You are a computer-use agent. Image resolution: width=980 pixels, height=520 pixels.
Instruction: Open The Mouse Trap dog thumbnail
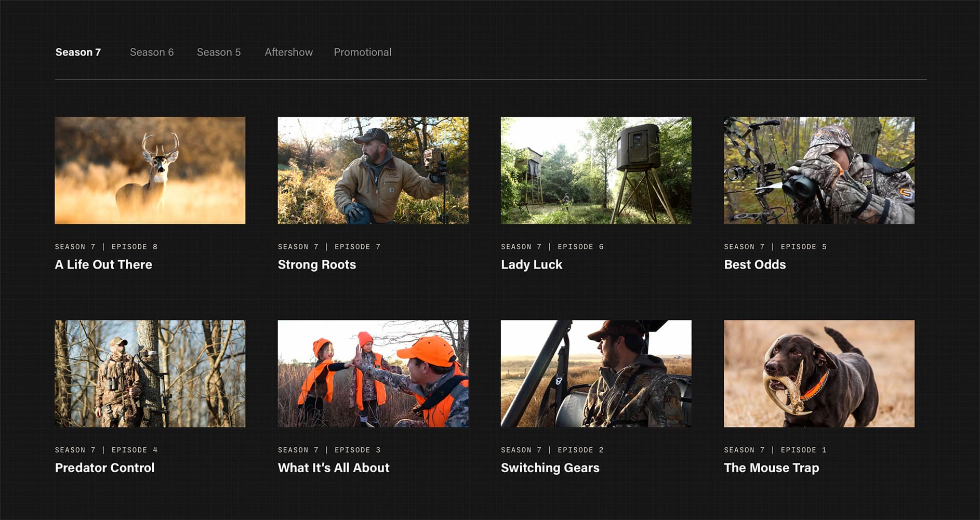coord(819,374)
